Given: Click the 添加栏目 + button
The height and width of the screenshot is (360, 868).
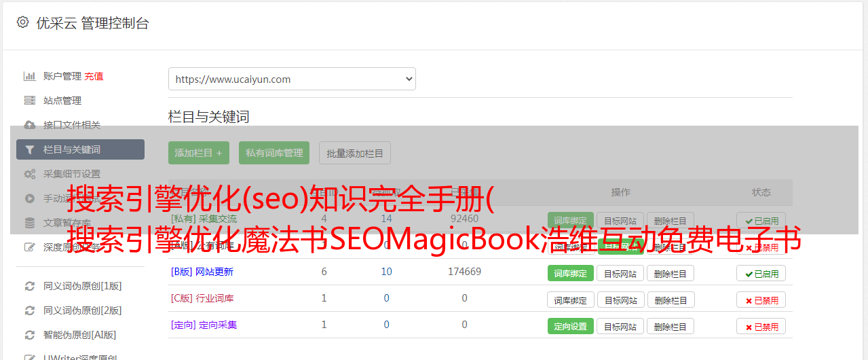Looking at the screenshot, I should [x=199, y=153].
